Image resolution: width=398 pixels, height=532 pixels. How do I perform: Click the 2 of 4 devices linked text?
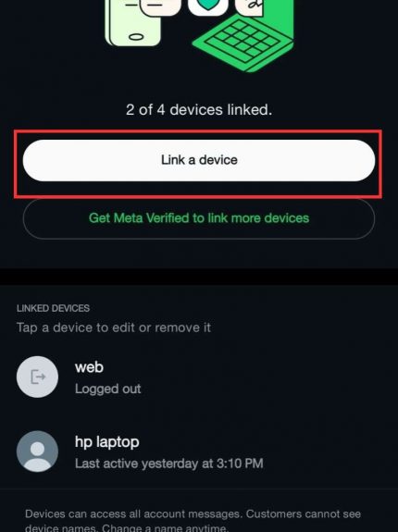199,109
